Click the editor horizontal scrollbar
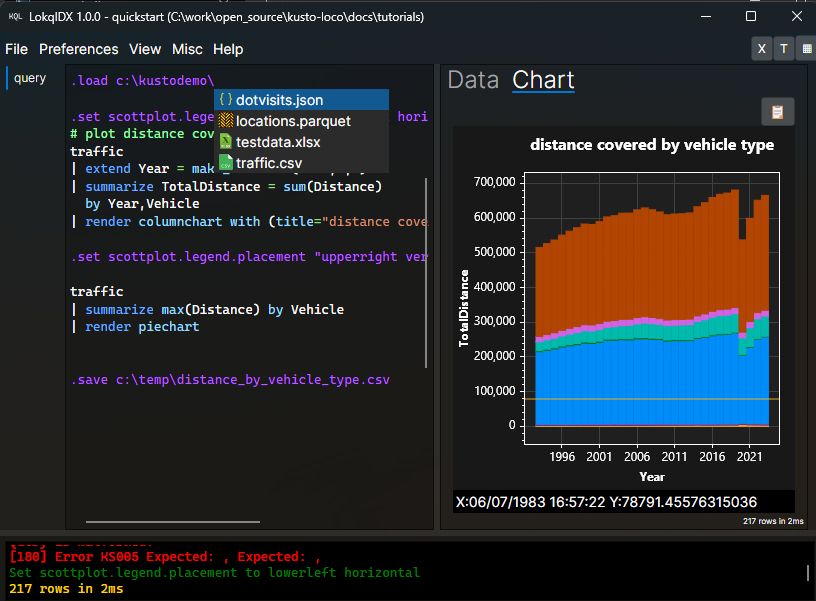The width and height of the screenshot is (816, 601). [173, 521]
